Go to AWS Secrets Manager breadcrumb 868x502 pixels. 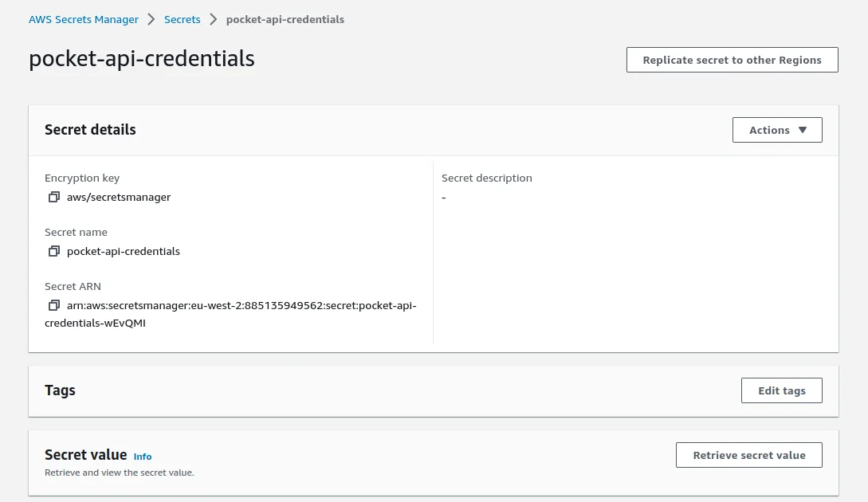[84, 19]
